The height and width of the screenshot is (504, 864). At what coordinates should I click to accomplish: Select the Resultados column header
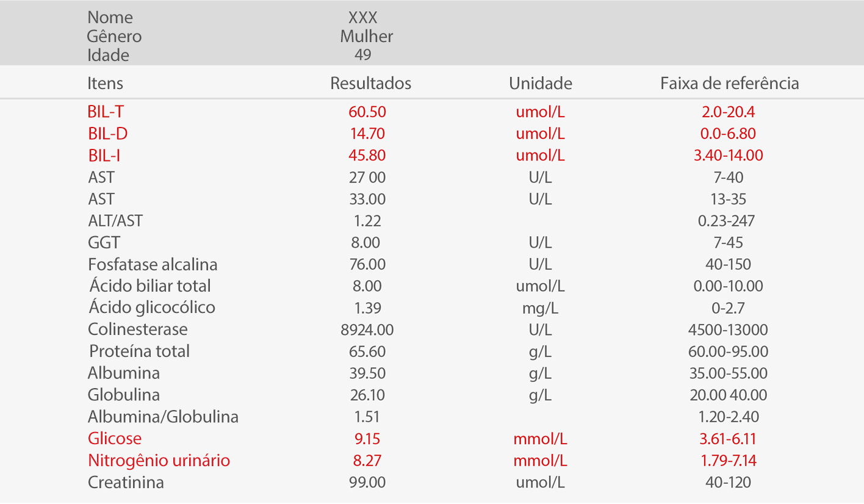coord(370,83)
